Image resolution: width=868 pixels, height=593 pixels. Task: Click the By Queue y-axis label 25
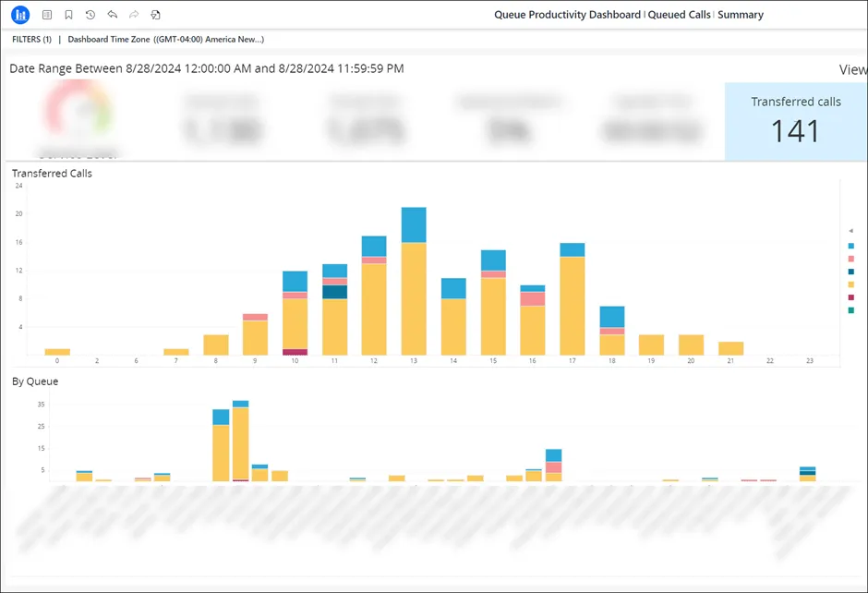click(41, 427)
